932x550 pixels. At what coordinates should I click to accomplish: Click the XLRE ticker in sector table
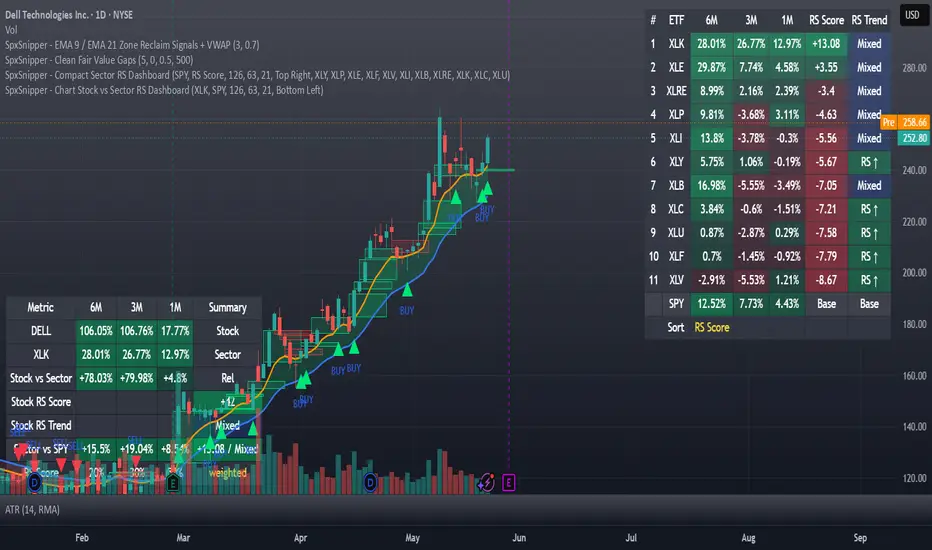[x=676, y=91]
